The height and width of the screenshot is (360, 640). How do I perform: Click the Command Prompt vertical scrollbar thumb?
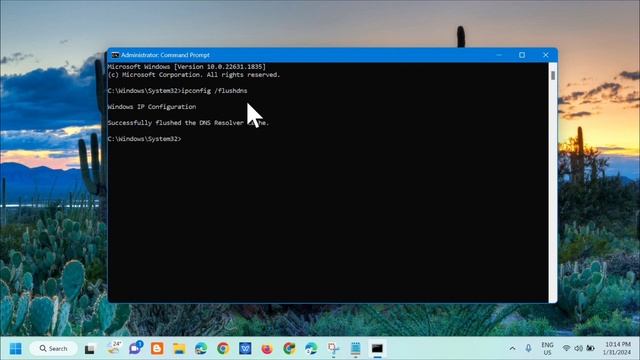click(x=553, y=76)
